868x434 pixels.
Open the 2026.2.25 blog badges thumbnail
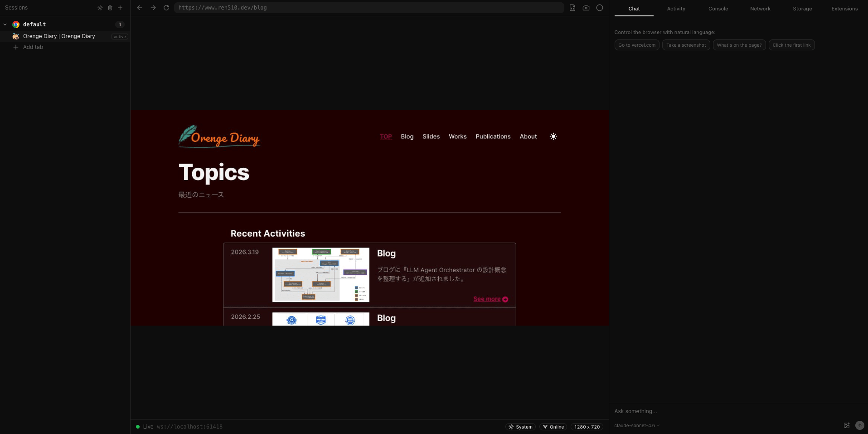coord(321,319)
